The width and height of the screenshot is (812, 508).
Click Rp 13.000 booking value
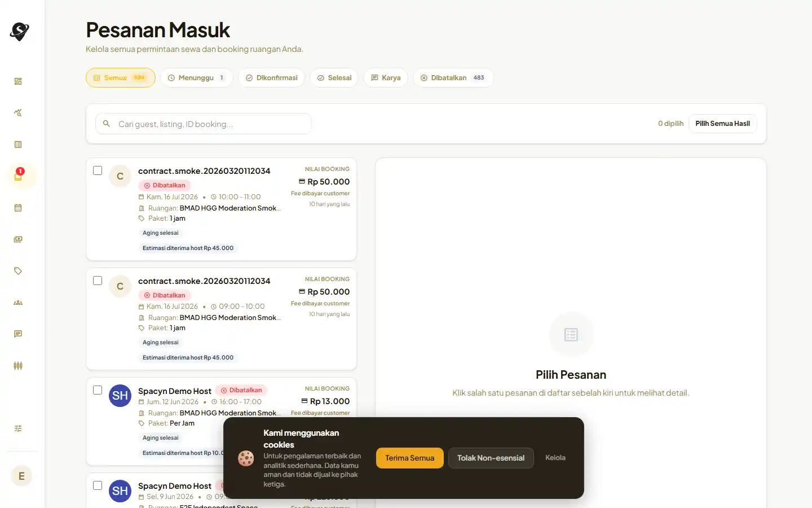click(x=330, y=401)
